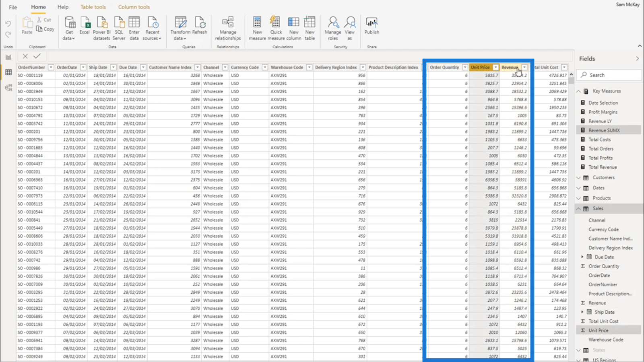Collapse the ribbon with chevron
This screenshot has width=644, height=362.
coord(640,46)
